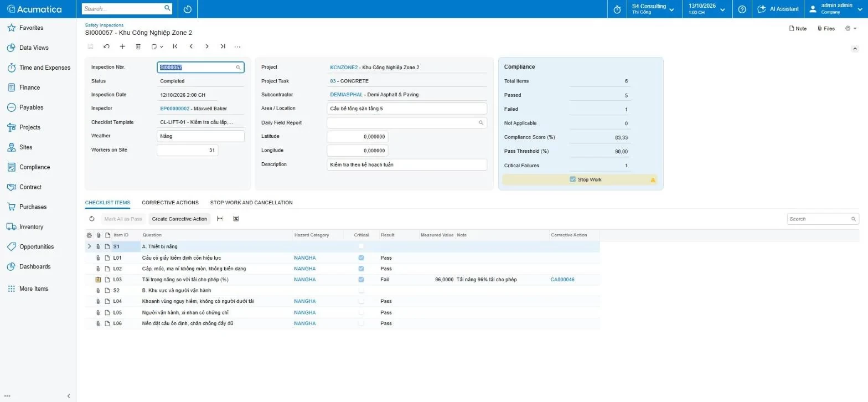Switch to Stop Work and Cancellation tab
This screenshot has height=402, width=868.
(x=251, y=203)
